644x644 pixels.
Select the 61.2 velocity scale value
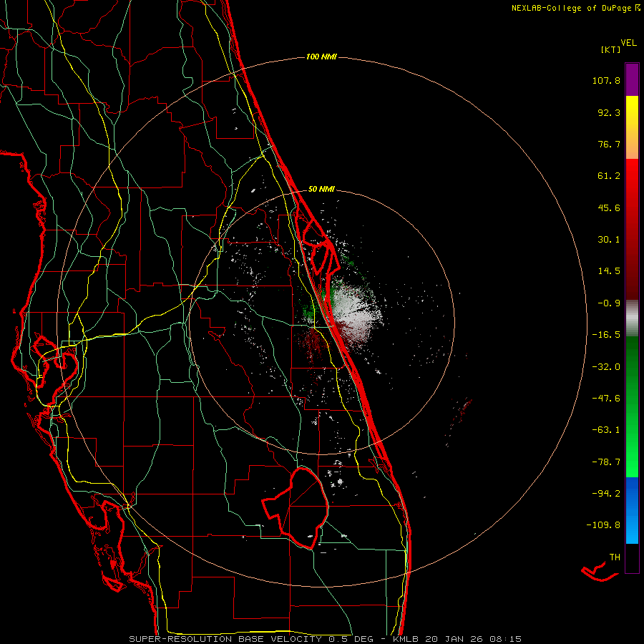(x=609, y=176)
